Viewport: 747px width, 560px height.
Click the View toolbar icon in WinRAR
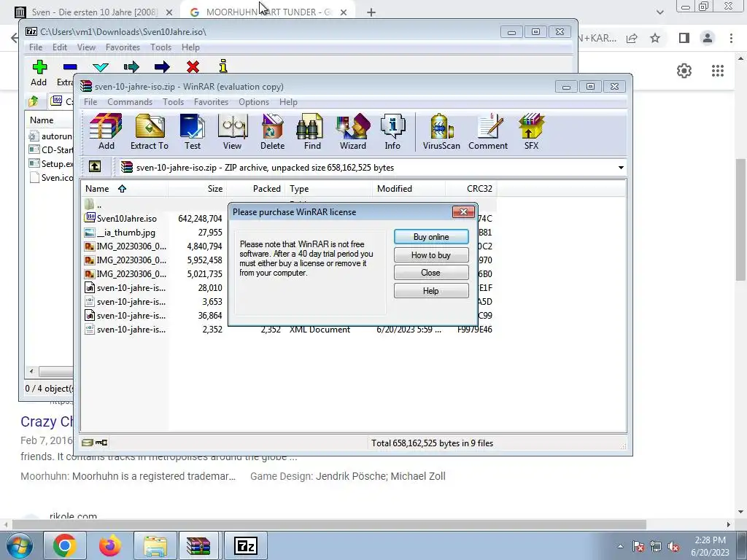[x=233, y=132]
